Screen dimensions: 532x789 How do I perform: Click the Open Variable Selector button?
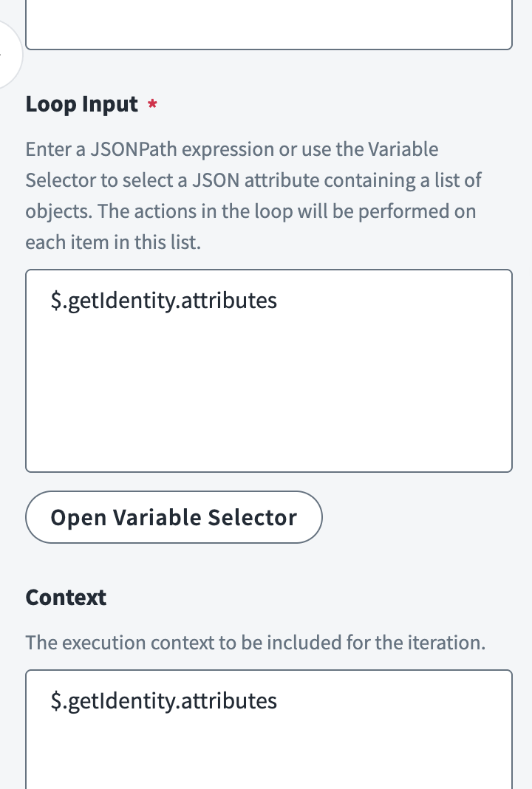click(174, 517)
